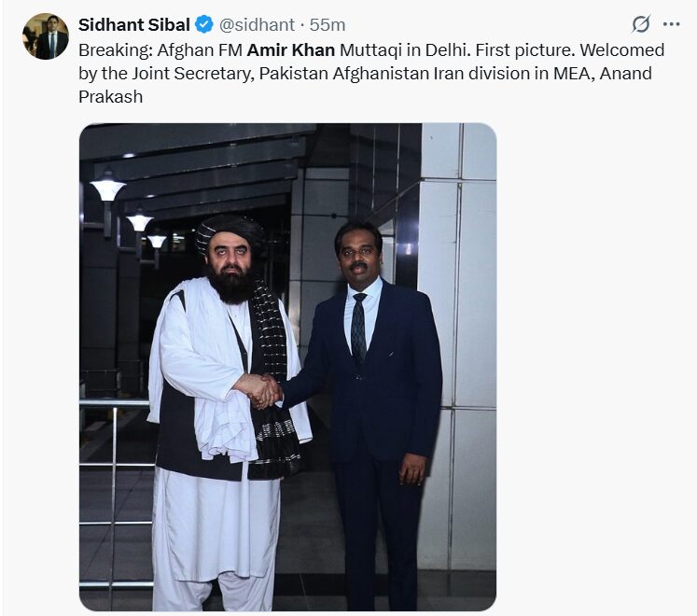Click the @sidhant handle
Screen dimensions: 697x616
pos(257,24)
